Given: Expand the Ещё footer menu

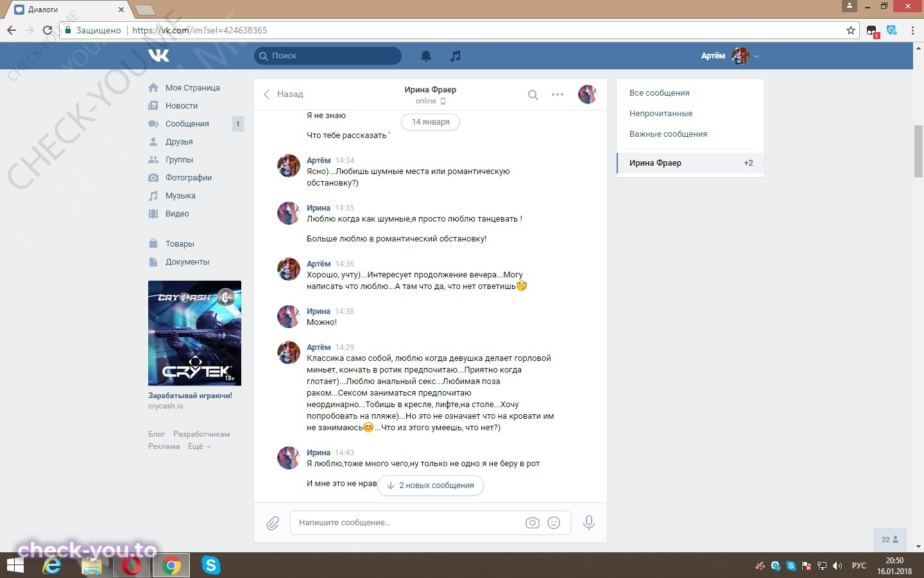Looking at the screenshot, I should [x=199, y=446].
